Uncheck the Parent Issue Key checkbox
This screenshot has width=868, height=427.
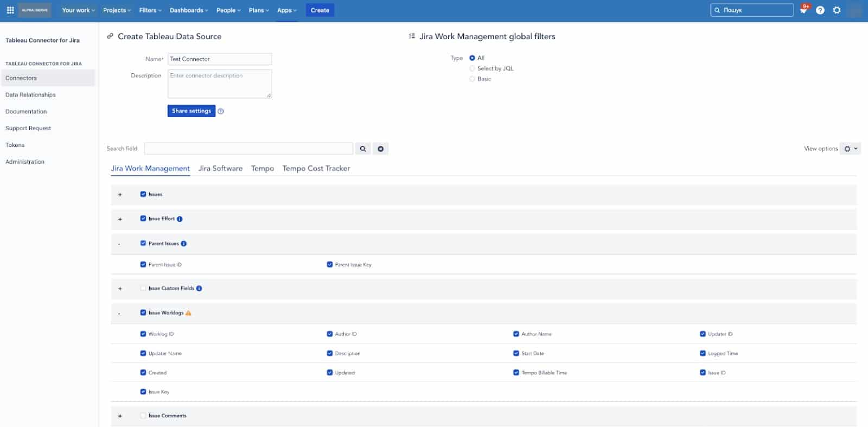(330, 265)
